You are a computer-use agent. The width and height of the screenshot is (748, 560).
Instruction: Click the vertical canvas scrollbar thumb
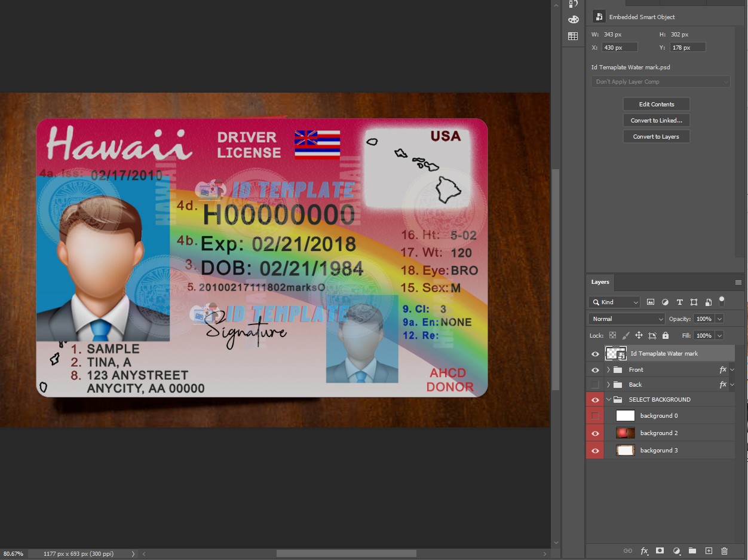556,280
